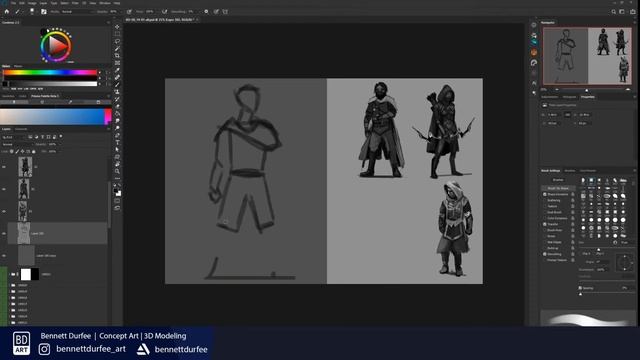Select the Rectangular Marquee tool

[117, 34]
